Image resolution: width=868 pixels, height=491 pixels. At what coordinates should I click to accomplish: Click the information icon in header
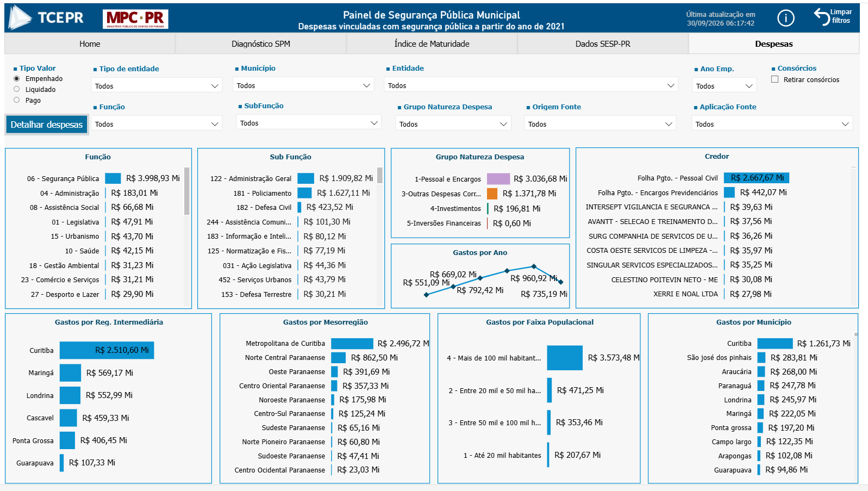point(785,18)
